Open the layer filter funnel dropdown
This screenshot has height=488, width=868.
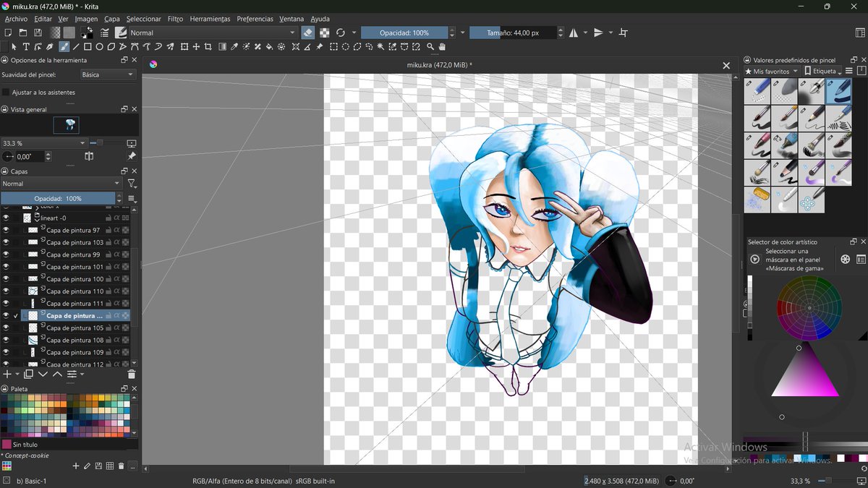click(x=132, y=184)
